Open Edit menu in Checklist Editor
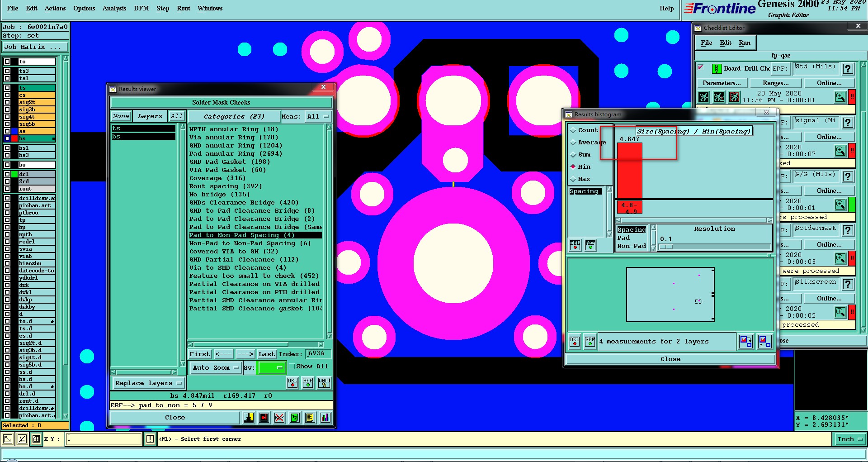Image resolution: width=868 pixels, height=462 pixels. (726, 43)
